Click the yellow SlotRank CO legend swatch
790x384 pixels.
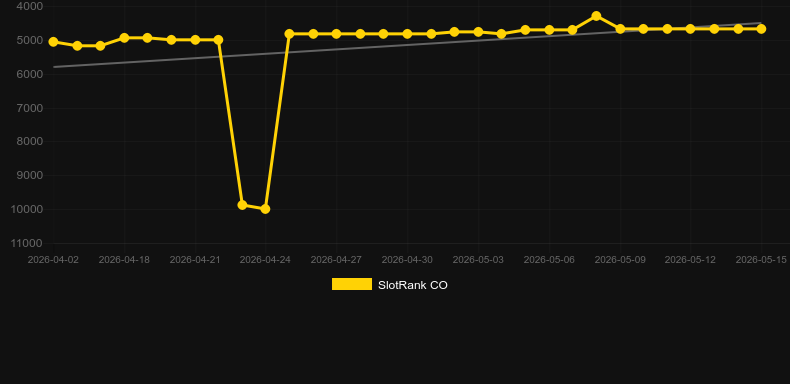point(352,284)
